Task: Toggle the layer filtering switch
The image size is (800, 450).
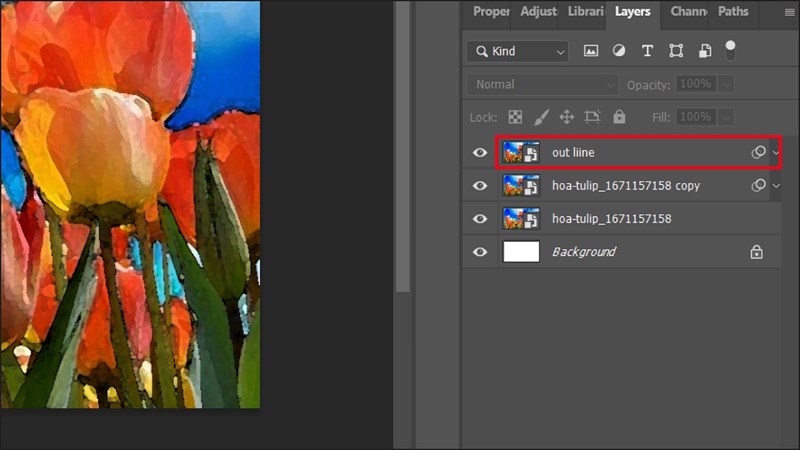Action: [731, 50]
